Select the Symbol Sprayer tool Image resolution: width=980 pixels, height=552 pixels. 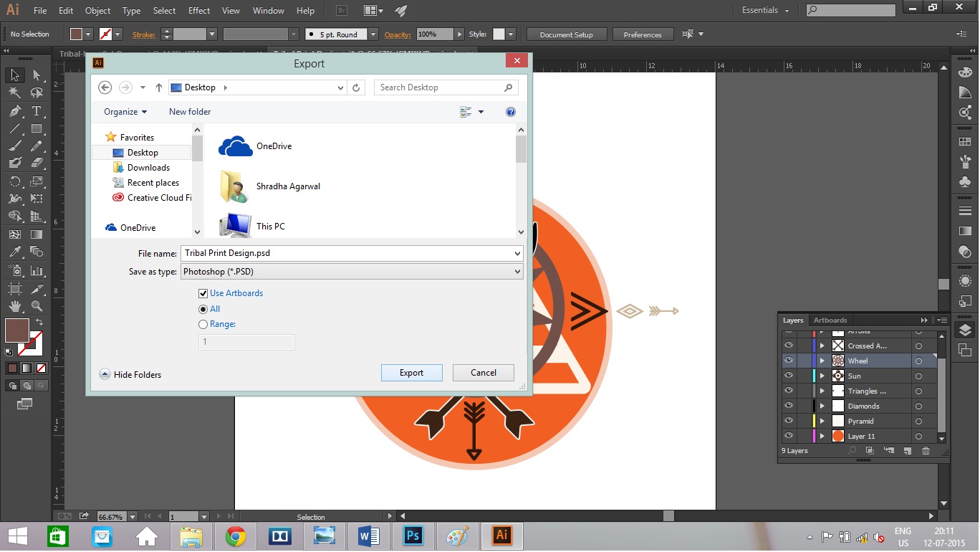pos(15,270)
